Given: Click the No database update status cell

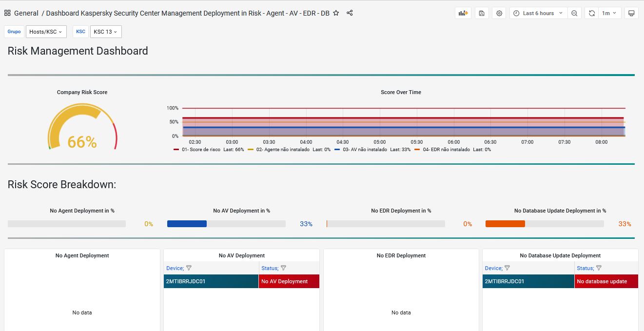Looking at the screenshot, I should click(606, 281).
